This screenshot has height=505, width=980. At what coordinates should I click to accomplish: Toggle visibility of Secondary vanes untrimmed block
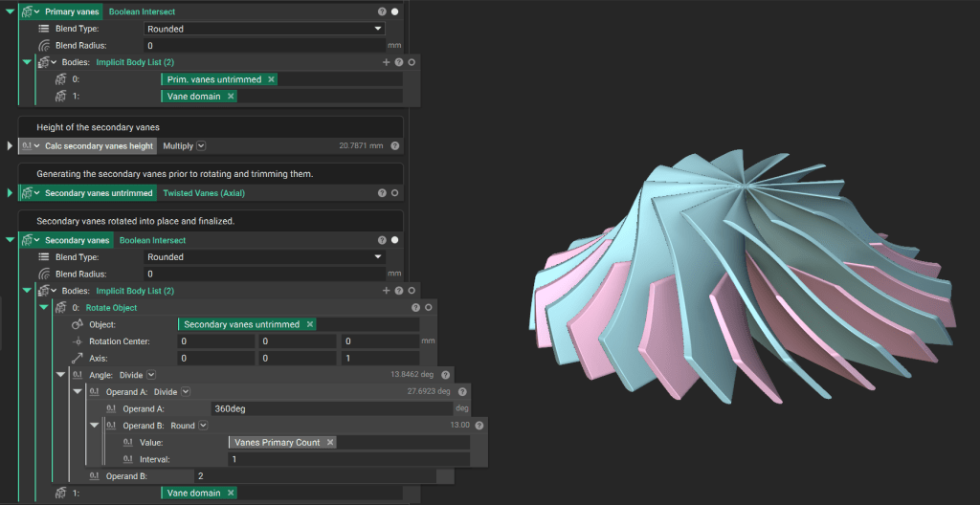394,193
